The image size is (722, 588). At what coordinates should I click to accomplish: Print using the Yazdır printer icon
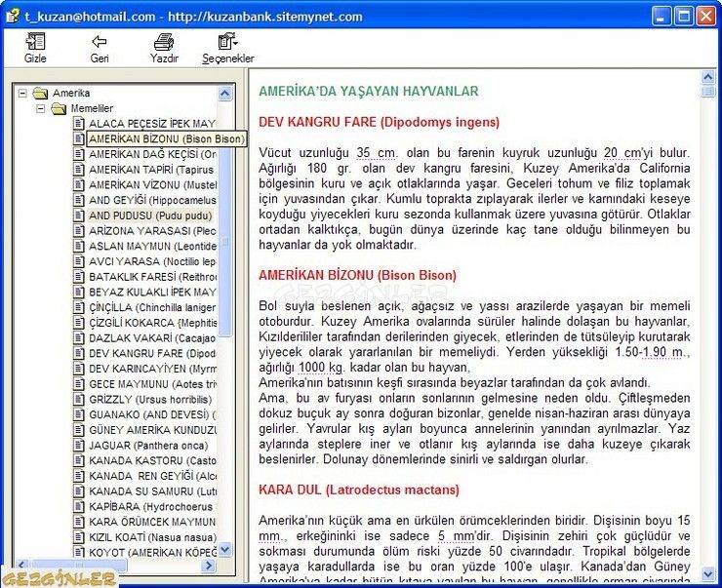click(164, 42)
